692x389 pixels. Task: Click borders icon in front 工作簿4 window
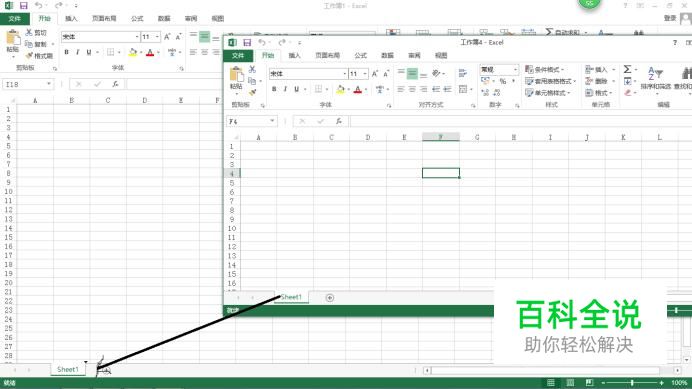(x=318, y=89)
